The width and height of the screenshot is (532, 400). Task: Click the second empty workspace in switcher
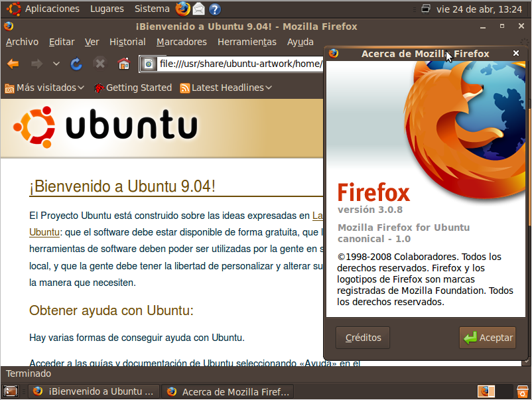click(x=503, y=391)
